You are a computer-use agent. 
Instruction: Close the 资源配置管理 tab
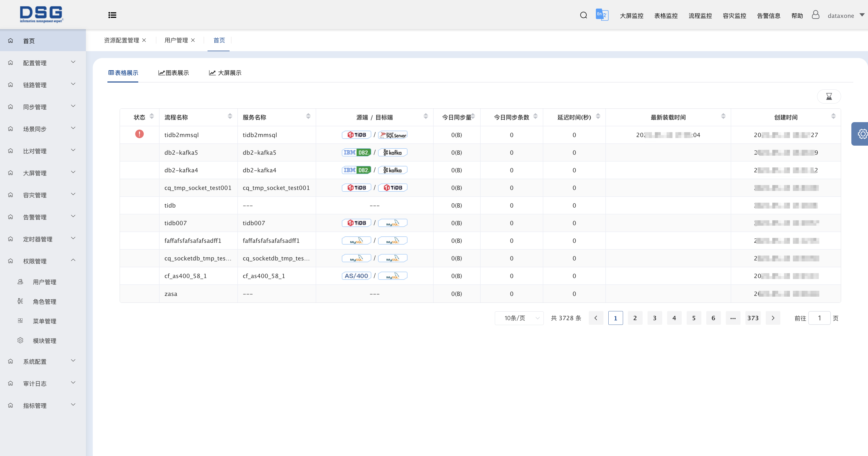pyautogui.click(x=144, y=40)
